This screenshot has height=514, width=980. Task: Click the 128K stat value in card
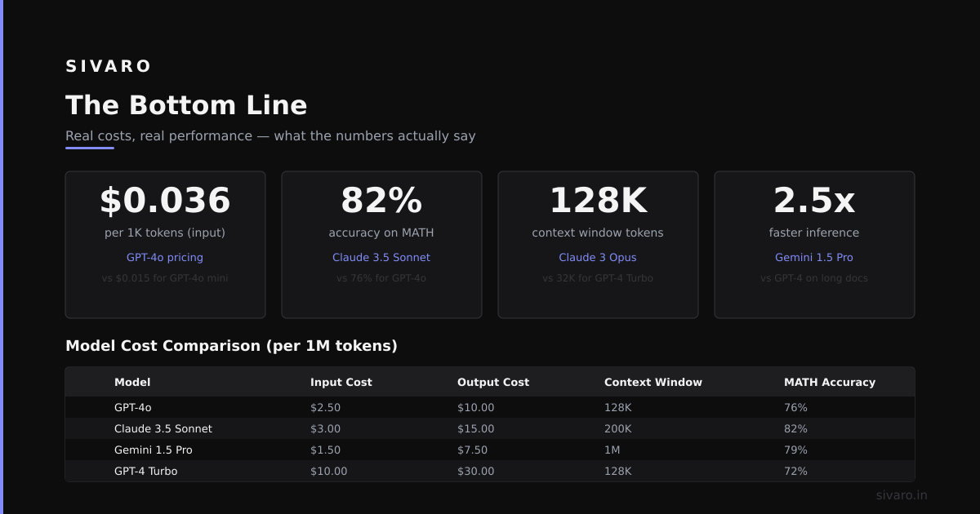click(598, 201)
